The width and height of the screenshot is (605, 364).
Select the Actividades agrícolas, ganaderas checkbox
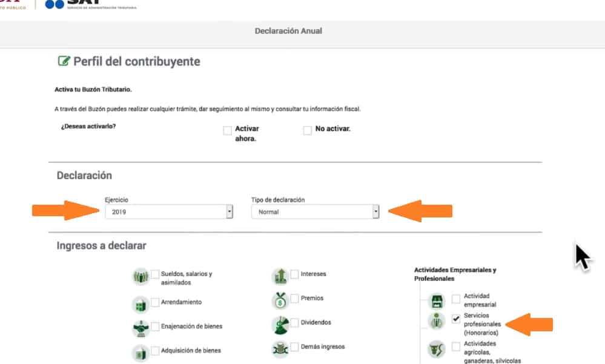pyautogui.click(x=456, y=346)
